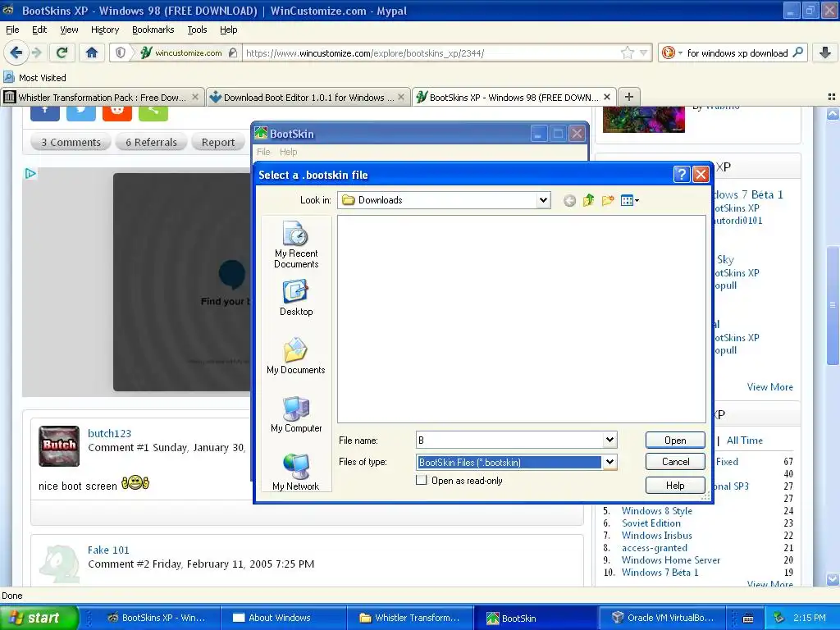Go back with the browser Back arrow

point(16,52)
